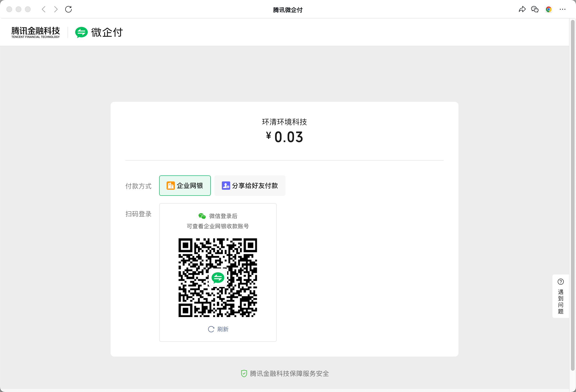Screen dimensions: 576x392
Task: Click the circular refresh icon beside 刷新
Action: [x=211, y=329]
